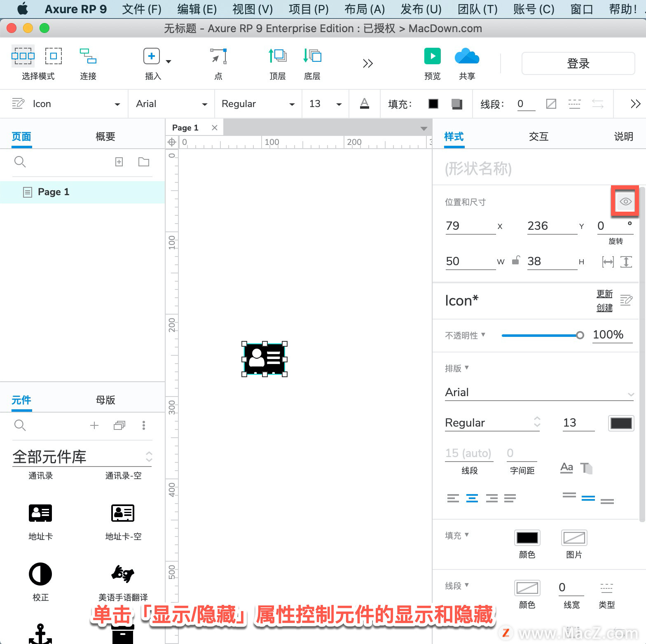The image size is (646, 644).
Task: Add a new page icon
Action: coord(119,162)
